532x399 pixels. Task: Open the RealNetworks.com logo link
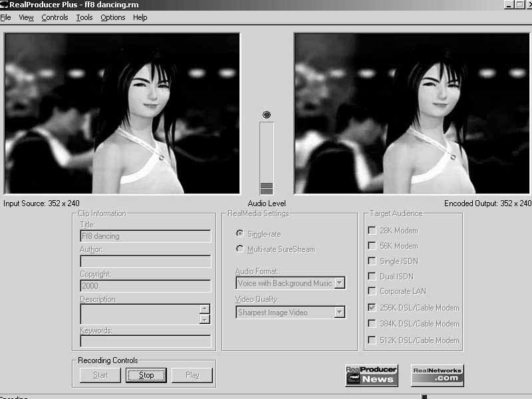pos(437,375)
